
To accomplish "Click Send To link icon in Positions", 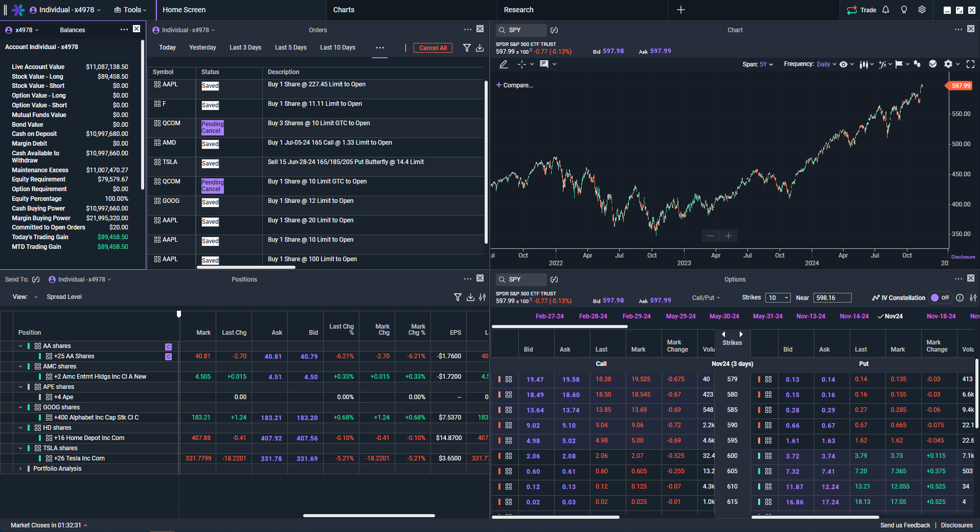I will [x=36, y=280].
